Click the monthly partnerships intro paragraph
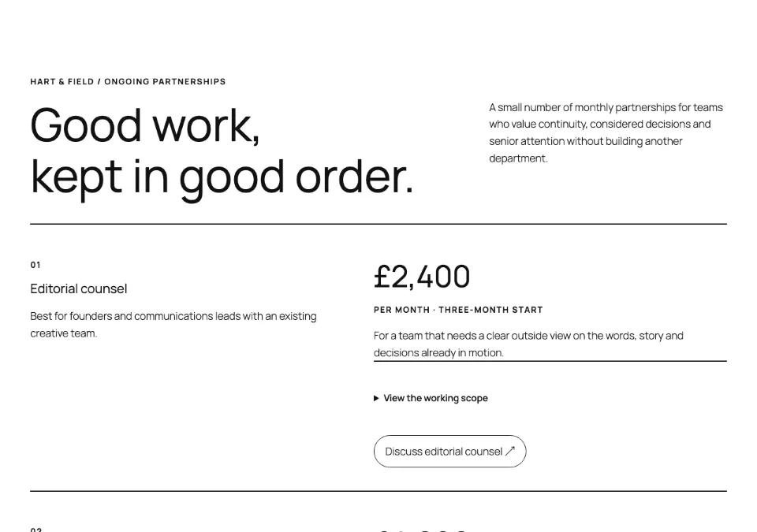The height and width of the screenshot is (532, 757). click(x=606, y=132)
